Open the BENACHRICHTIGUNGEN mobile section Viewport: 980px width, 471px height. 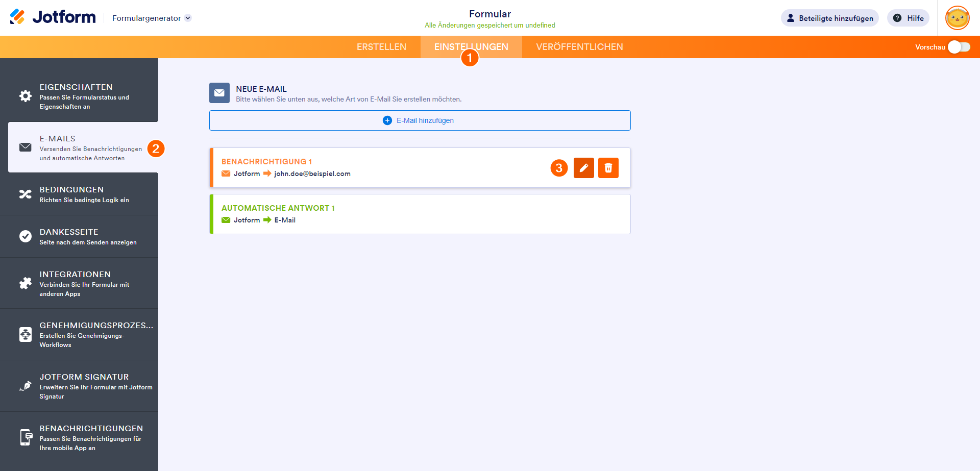pyautogui.click(x=79, y=437)
